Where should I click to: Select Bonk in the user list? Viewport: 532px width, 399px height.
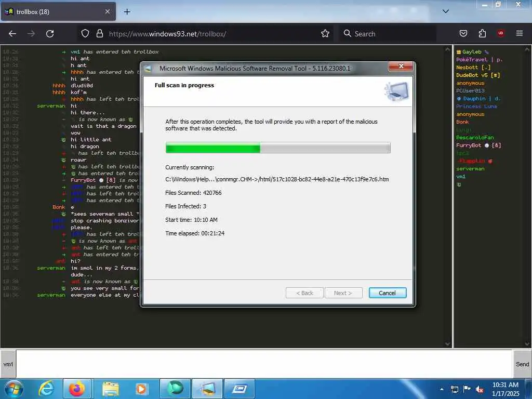462,122
